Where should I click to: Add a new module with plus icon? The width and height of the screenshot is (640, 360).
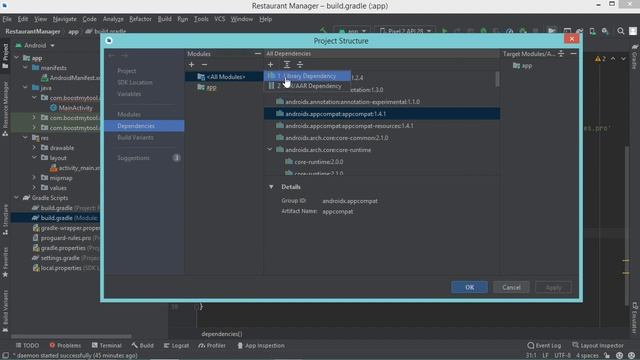[191, 64]
